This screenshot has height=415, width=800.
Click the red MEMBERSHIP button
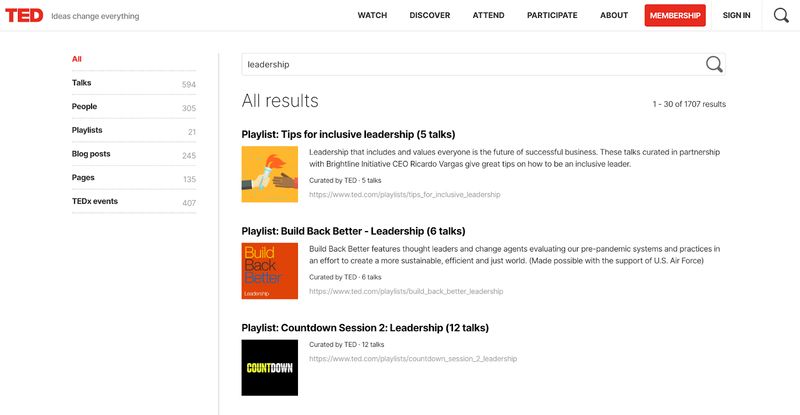675,16
